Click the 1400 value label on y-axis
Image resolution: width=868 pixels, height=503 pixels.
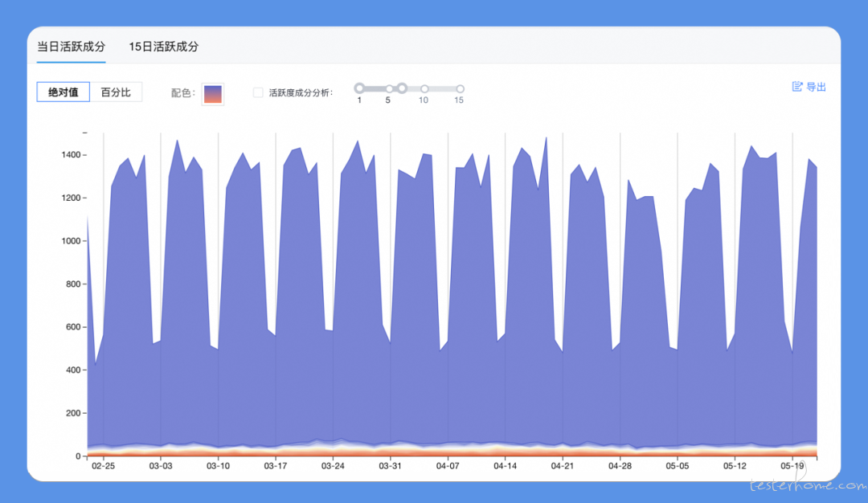(71, 155)
